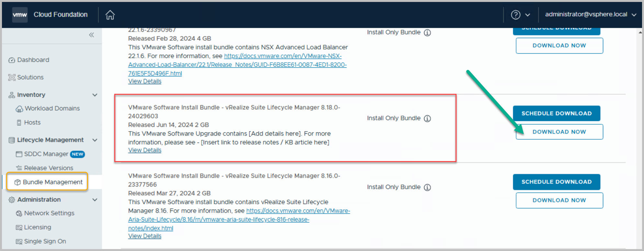Open the help dropdown arrow
The image size is (644, 251).
pyautogui.click(x=527, y=15)
